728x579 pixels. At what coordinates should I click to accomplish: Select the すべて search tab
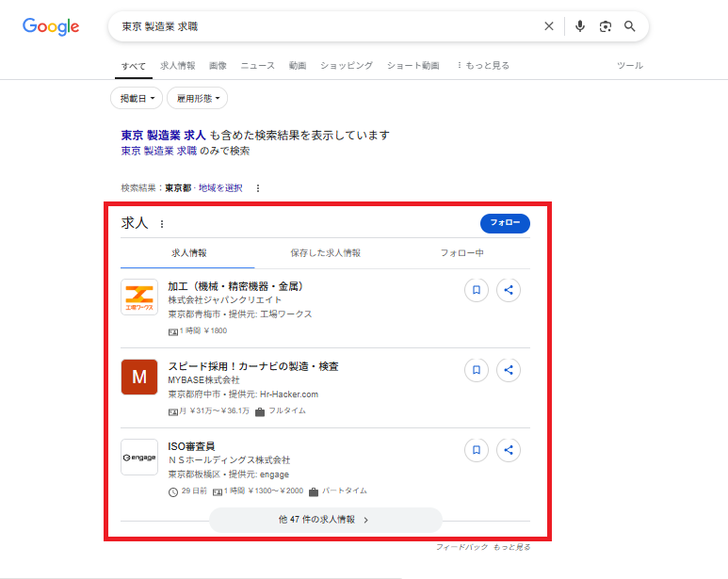click(x=134, y=66)
